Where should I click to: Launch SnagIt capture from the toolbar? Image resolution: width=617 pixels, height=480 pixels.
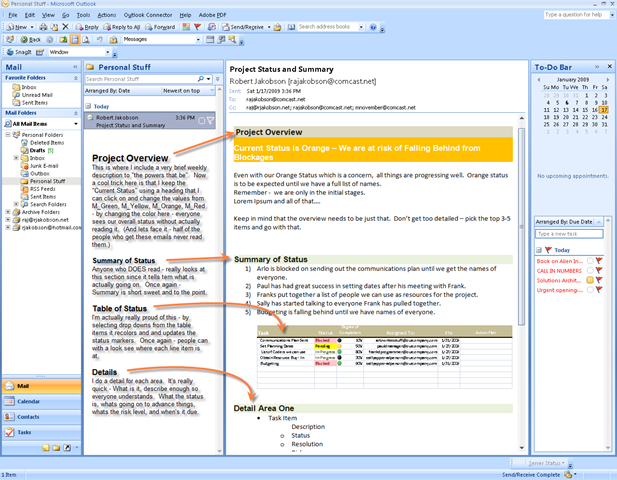click(x=19, y=52)
